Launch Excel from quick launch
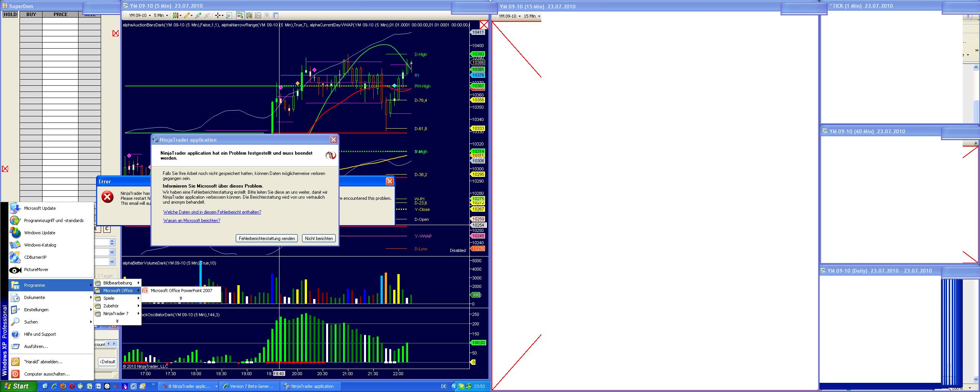The width and height of the screenshot is (980, 392). 90,386
